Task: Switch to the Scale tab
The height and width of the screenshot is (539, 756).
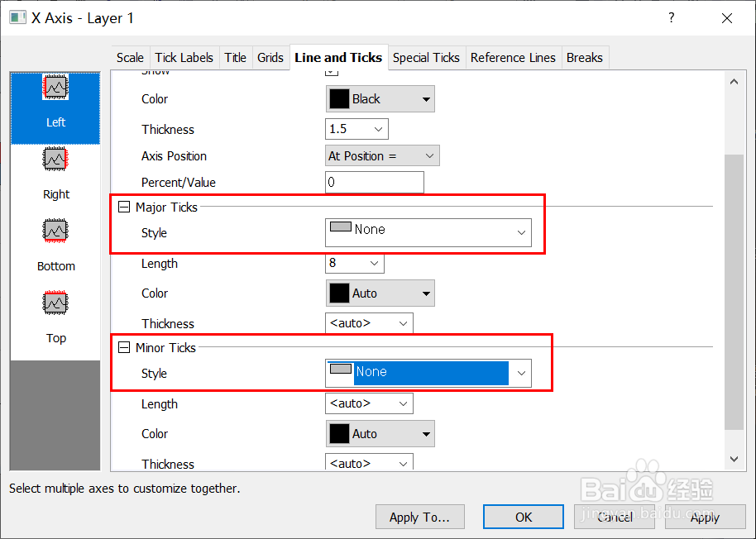Action: 130,57
